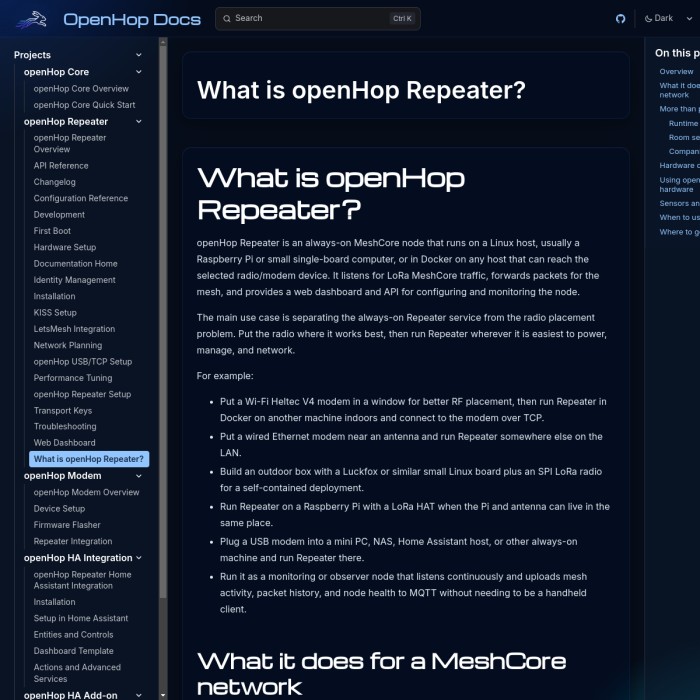This screenshot has width=700, height=700.
Task: Click the OpenHop rabbit logo
Action: [32, 19]
